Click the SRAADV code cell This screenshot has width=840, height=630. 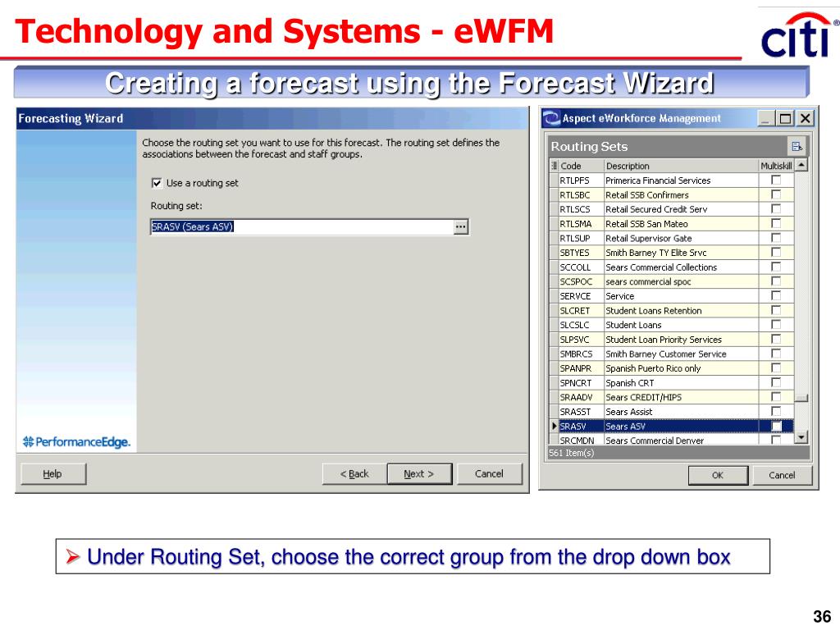click(582, 398)
